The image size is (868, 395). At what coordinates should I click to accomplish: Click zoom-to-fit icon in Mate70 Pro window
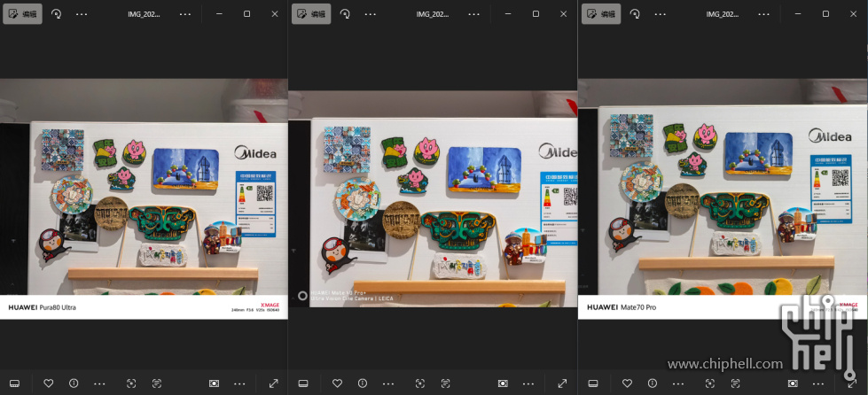(793, 383)
